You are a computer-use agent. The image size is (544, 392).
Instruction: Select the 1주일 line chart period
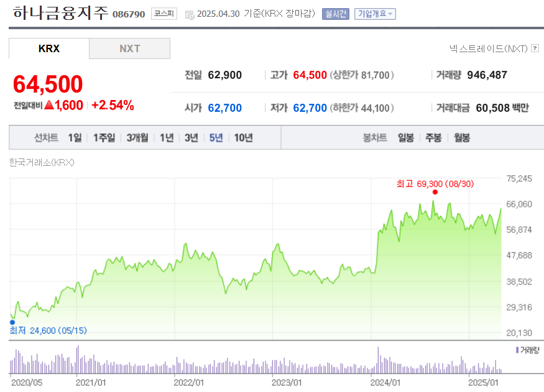point(104,137)
